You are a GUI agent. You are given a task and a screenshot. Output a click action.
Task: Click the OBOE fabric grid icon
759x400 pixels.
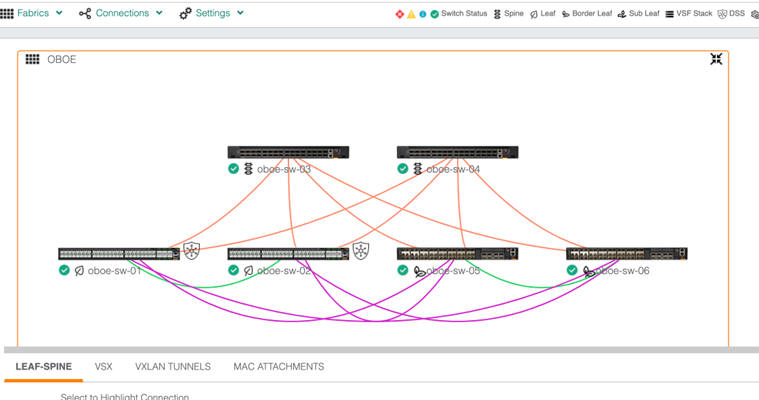(32, 60)
